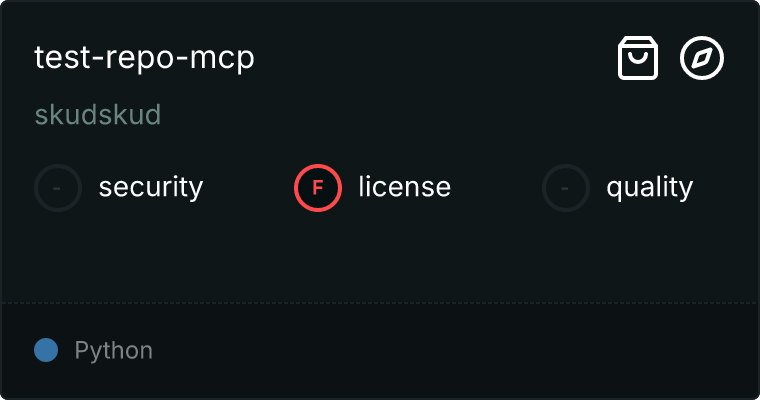Visit the skudskud author profile link
Viewport: 760px width, 400px height.
pyautogui.click(x=97, y=115)
